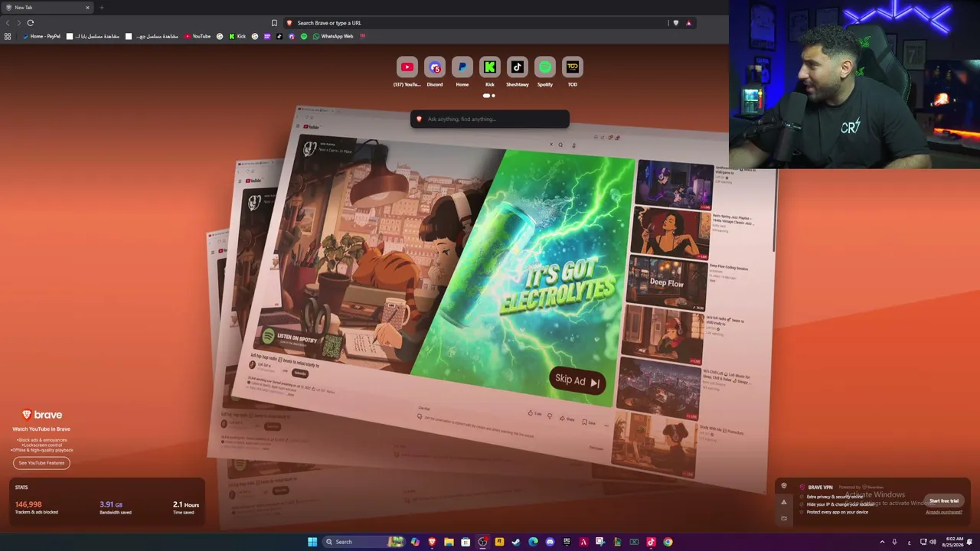Open the TikTok bookmark icon in bookmarks bar
Screen dimensions: 980x551
click(279, 36)
